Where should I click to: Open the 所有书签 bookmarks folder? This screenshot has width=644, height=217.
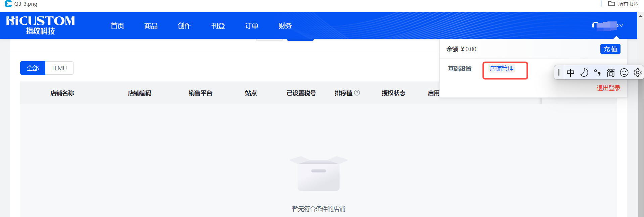(x=624, y=4)
